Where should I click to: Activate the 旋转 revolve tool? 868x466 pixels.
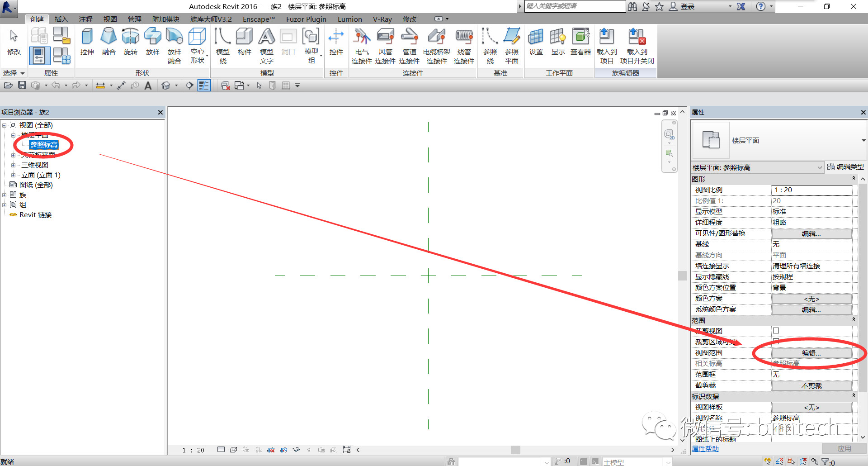pyautogui.click(x=130, y=42)
